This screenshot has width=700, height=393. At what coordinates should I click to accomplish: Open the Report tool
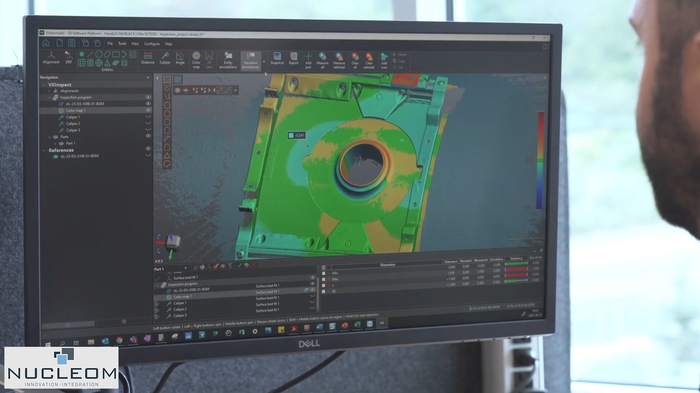click(x=293, y=58)
